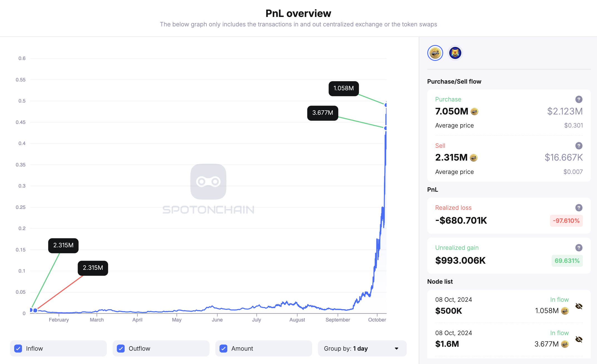Image resolution: width=597 pixels, height=364 pixels.
Task: Click the gold coin icon beside 2.315M
Action: point(473,158)
